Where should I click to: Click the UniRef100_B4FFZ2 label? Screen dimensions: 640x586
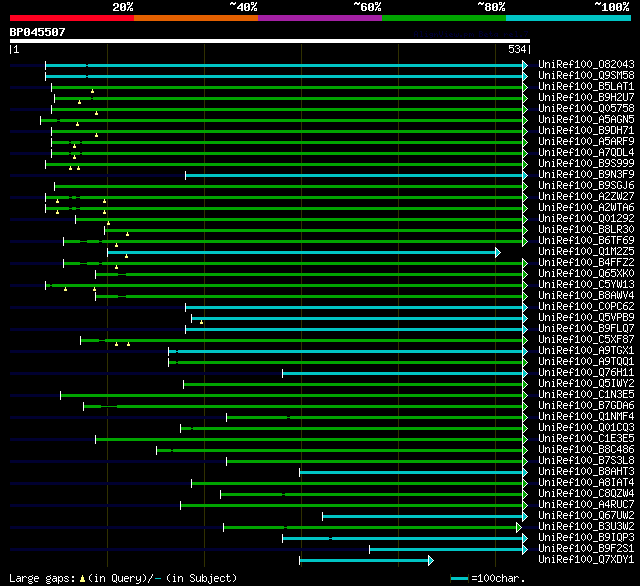(586, 263)
